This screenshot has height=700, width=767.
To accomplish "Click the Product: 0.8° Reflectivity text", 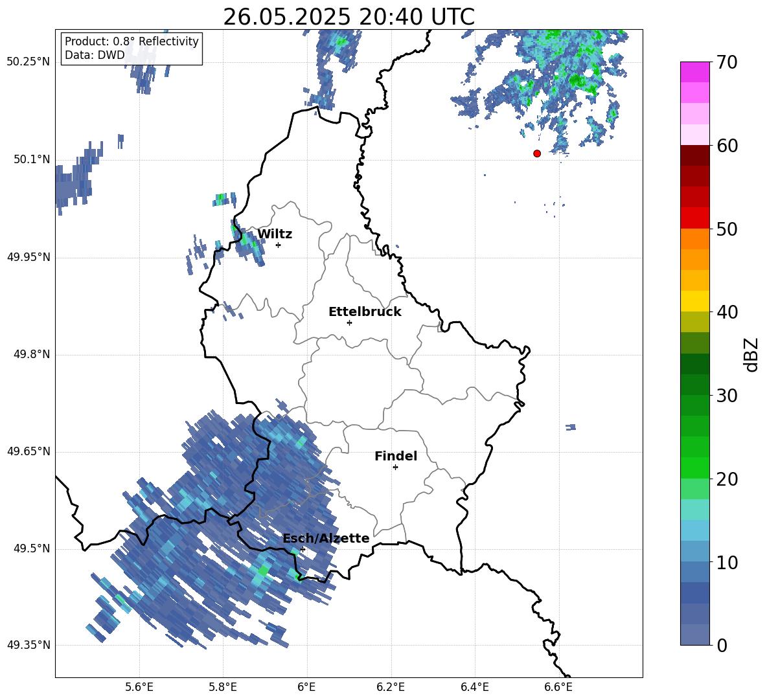I will tap(132, 41).
